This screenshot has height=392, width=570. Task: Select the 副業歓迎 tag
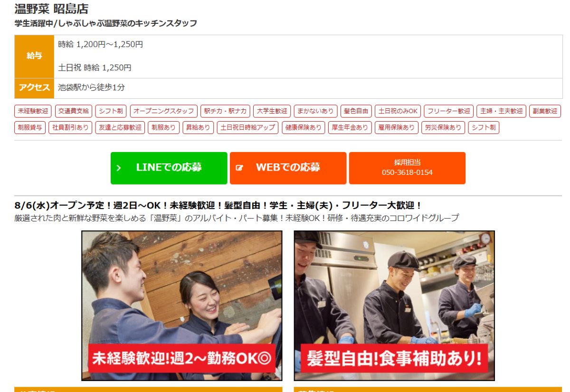544,111
